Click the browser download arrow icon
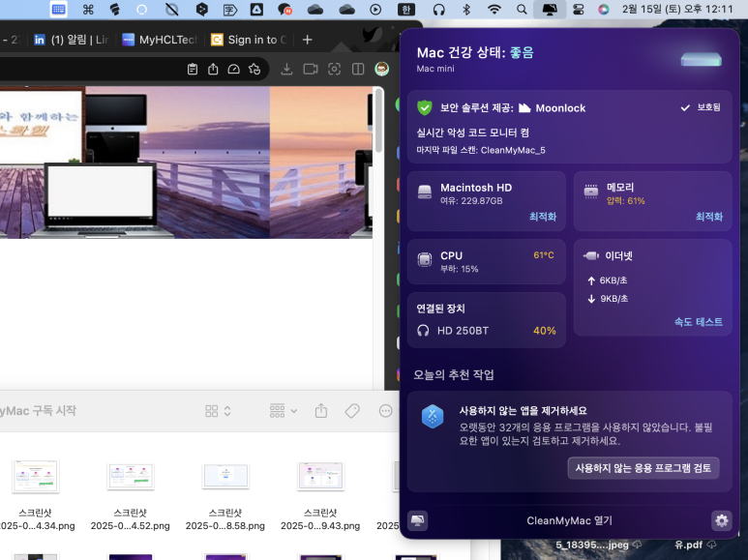748x560 pixels. coord(286,70)
